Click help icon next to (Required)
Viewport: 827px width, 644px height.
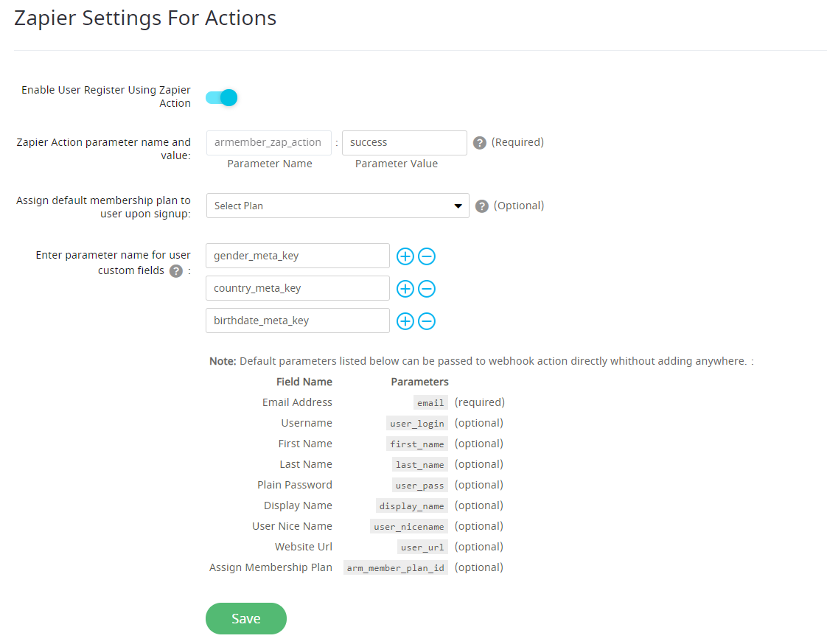point(479,143)
